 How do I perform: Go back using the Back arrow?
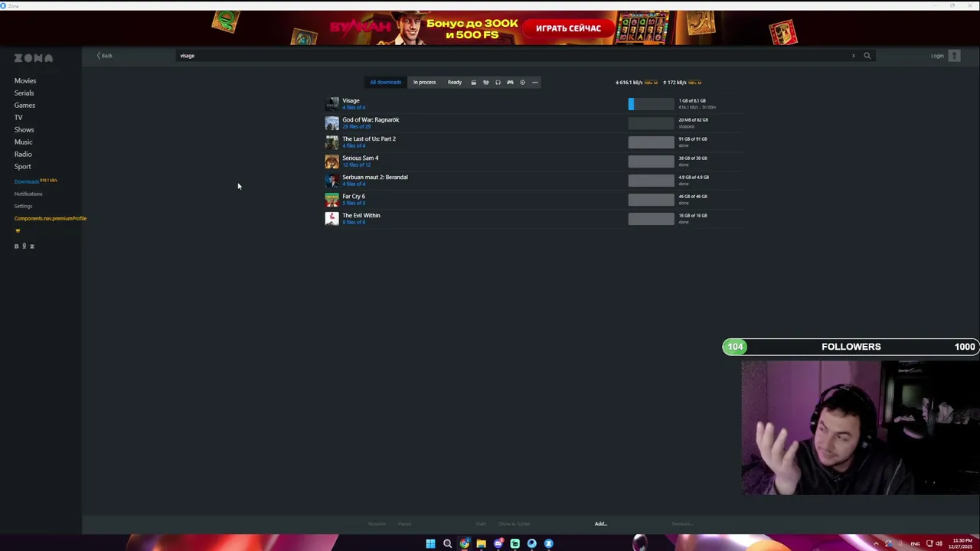105,56
